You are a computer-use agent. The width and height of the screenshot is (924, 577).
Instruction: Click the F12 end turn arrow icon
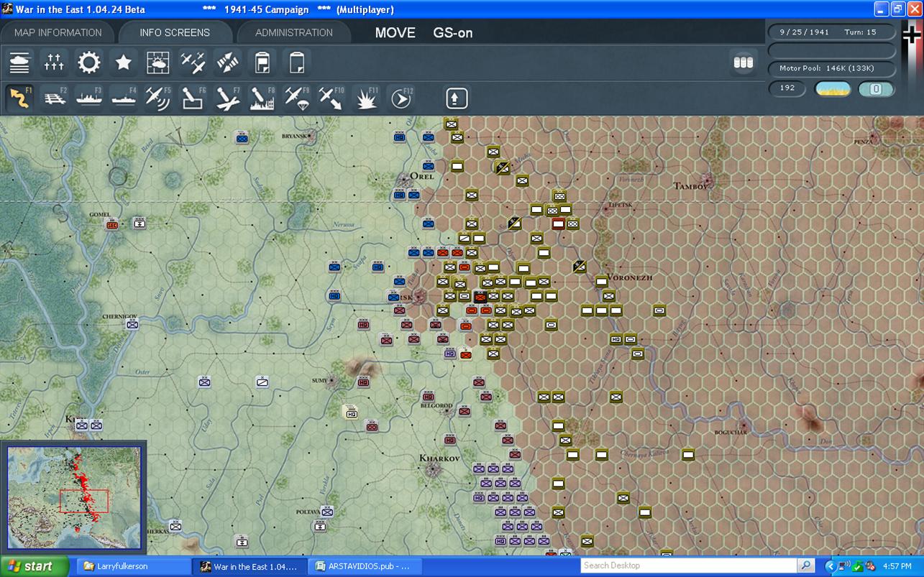[x=401, y=98]
